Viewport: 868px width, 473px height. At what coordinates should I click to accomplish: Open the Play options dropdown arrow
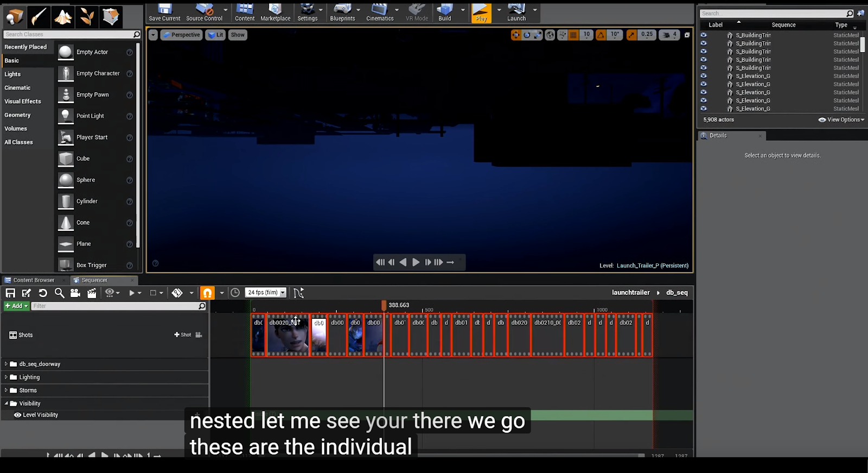(x=499, y=10)
